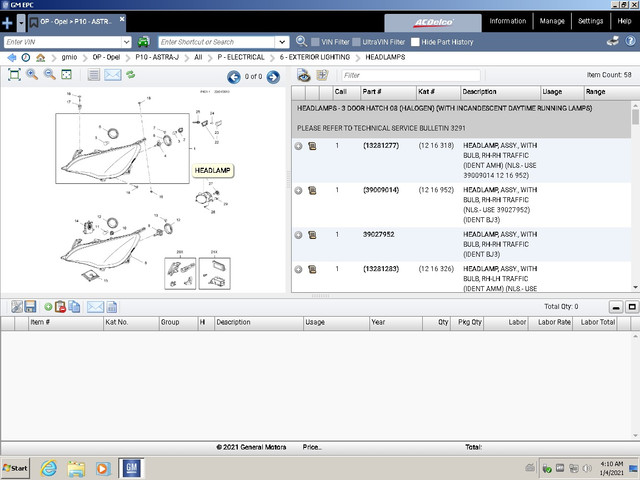640x480 pixels.
Task: Open notes icon for part 13281283
Action: [312, 269]
